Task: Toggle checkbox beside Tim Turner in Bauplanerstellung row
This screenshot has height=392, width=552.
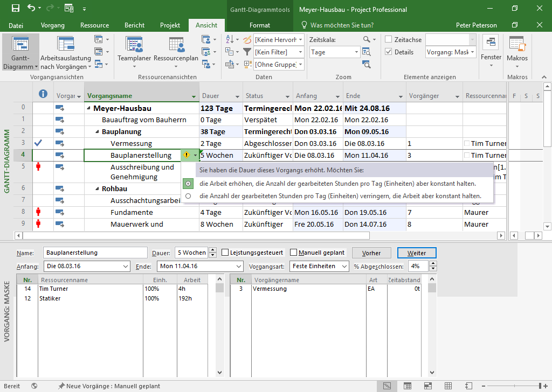Action: pos(467,155)
